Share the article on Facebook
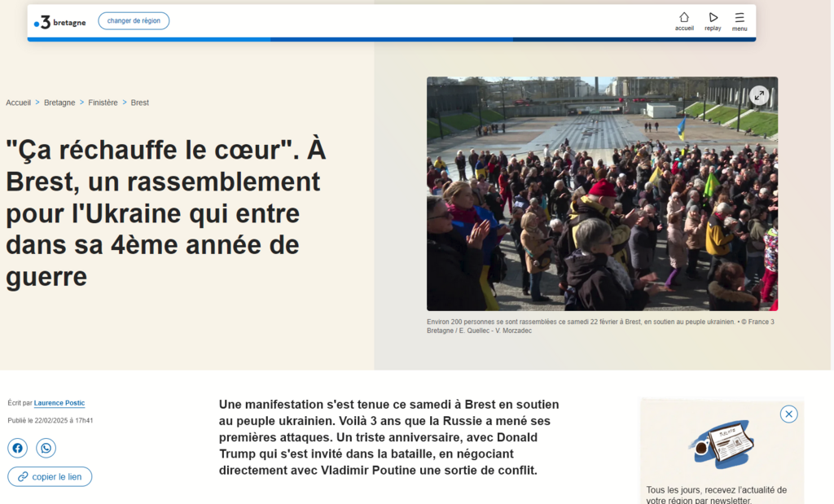 click(x=18, y=448)
